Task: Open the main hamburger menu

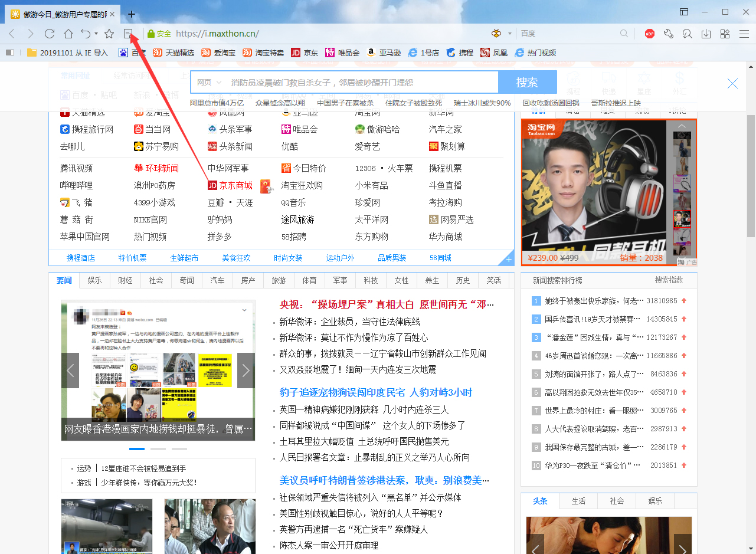Action: click(x=745, y=34)
